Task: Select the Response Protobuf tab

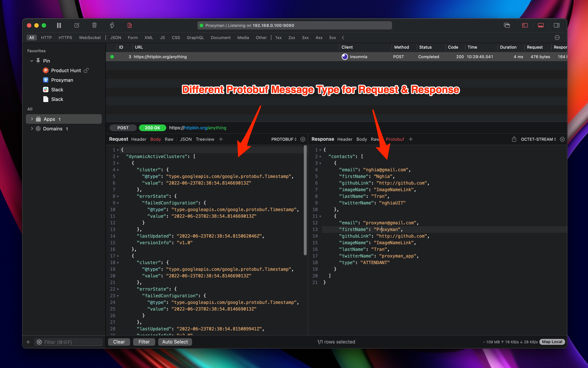Action: (x=395, y=139)
